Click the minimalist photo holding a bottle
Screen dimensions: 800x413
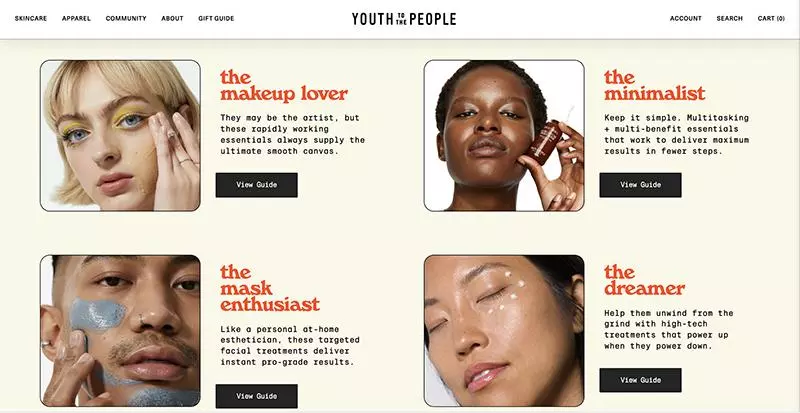point(504,135)
